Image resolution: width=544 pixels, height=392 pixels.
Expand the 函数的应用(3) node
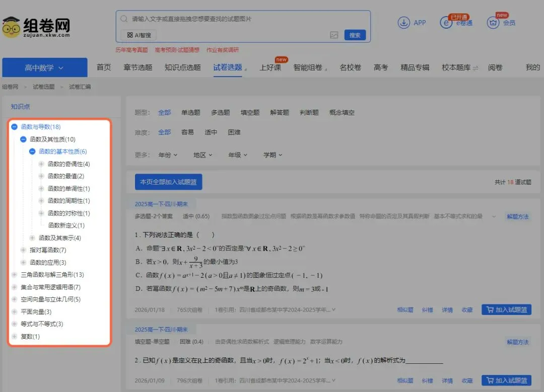pos(23,262)
